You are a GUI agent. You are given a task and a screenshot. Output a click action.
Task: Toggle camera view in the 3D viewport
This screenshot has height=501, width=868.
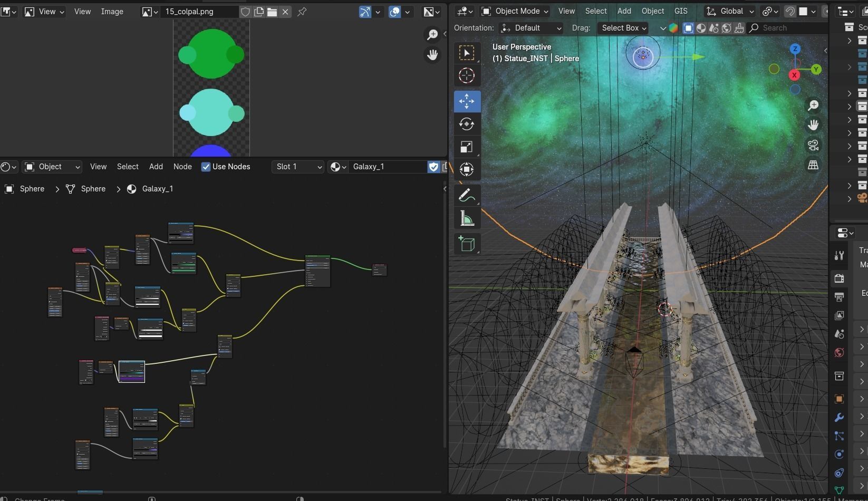813,145
